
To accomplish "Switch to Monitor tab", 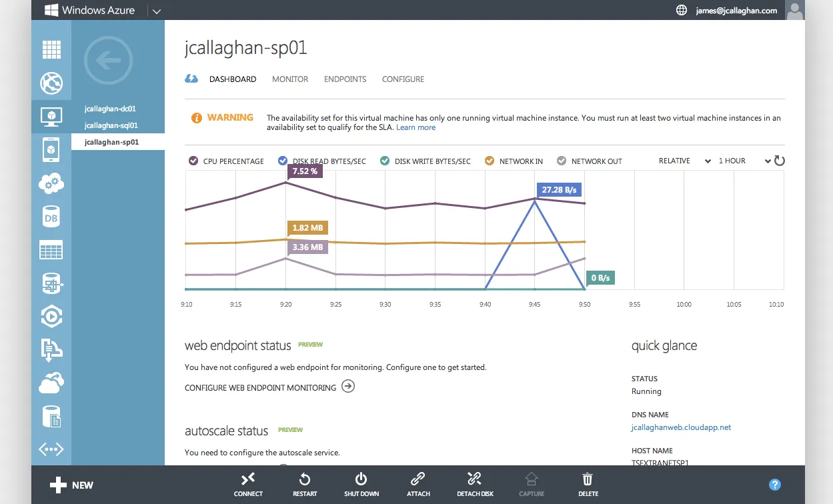I will pyautogui.click(x=290, y=79).
